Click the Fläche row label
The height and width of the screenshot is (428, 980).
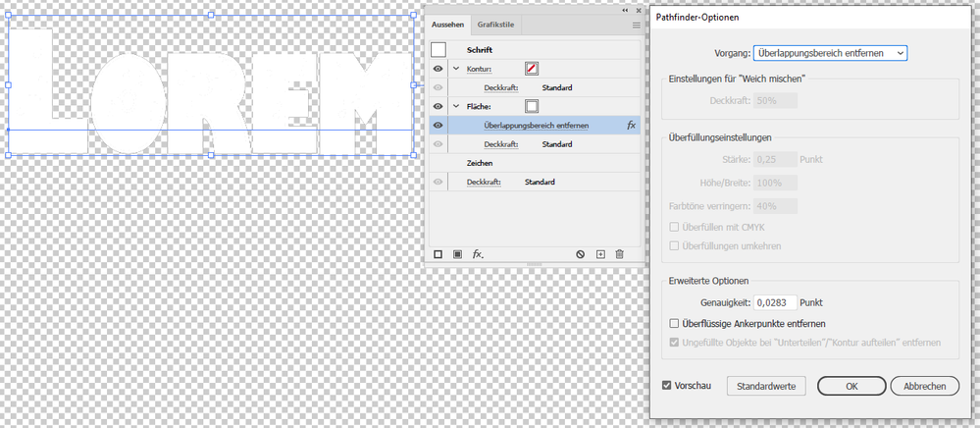point(479,106)
